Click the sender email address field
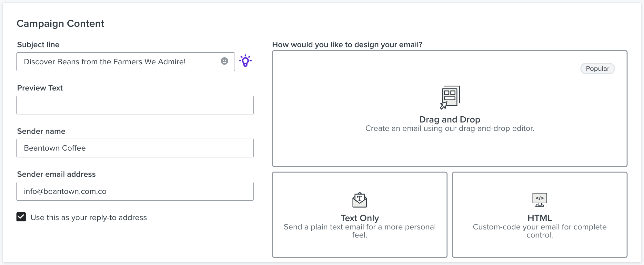 tap(135, 191)
